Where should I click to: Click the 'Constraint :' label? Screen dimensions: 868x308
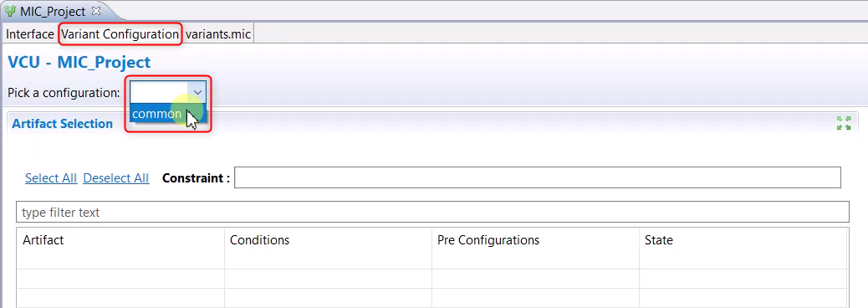(196, 177)
